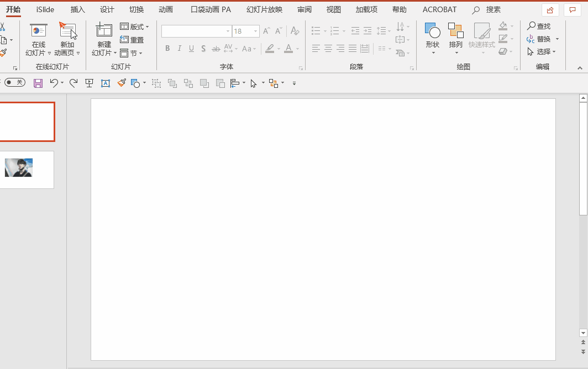Open the font color dropdown arrow

[x=297, y=49]
